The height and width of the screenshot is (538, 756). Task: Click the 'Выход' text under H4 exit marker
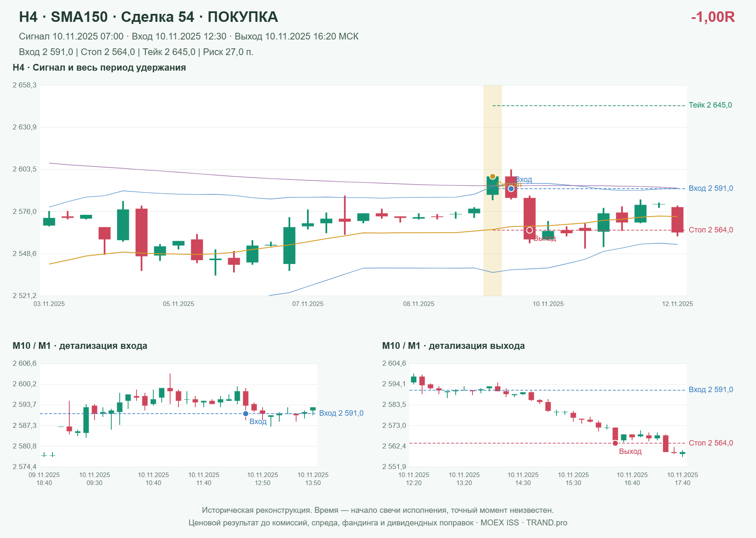coord(545,239)
